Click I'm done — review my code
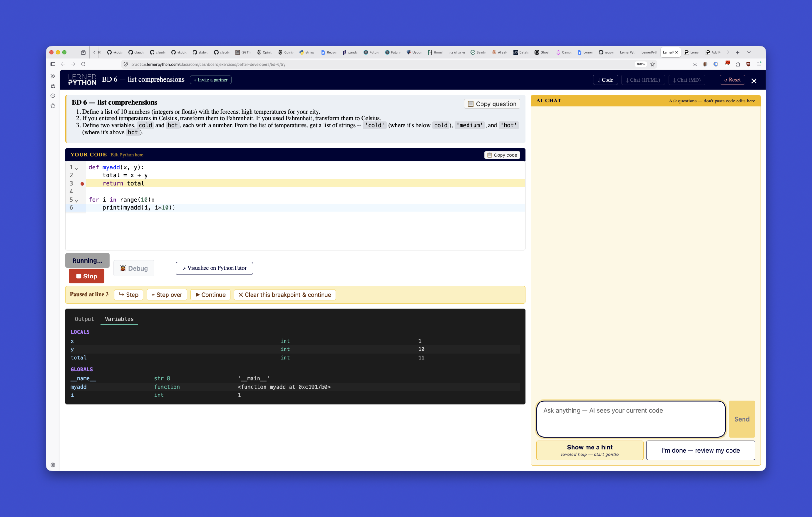Viewport: 812px width, 517px height. [700, 450]
